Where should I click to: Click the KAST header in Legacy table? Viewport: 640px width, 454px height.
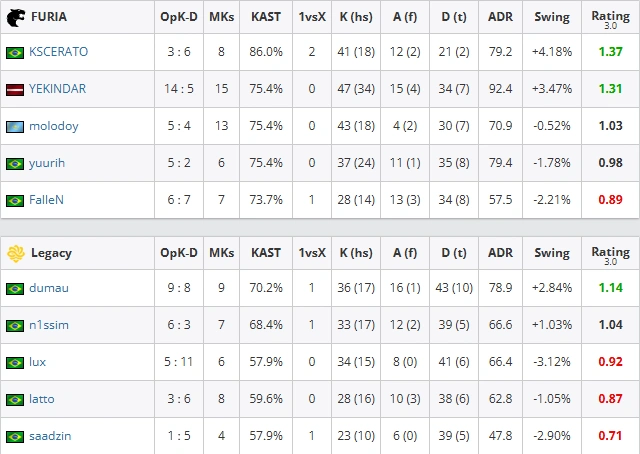266,253
